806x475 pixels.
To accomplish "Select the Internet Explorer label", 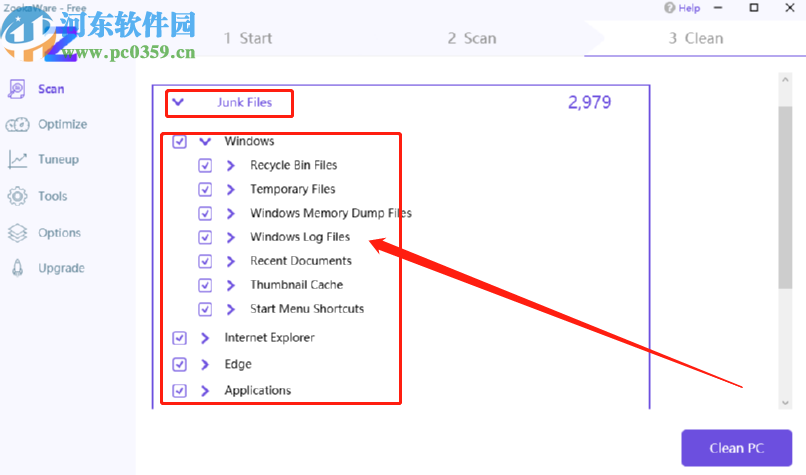I will (x=269, y=338).
